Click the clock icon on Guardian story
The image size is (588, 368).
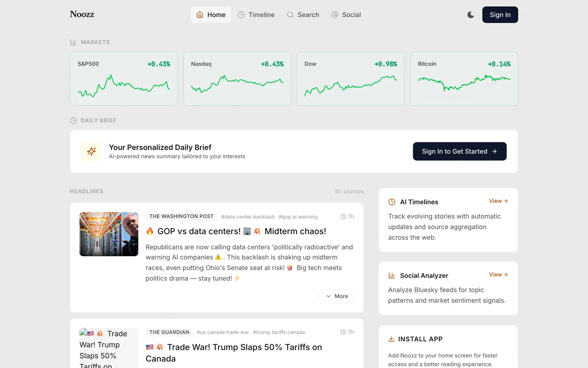343,332
